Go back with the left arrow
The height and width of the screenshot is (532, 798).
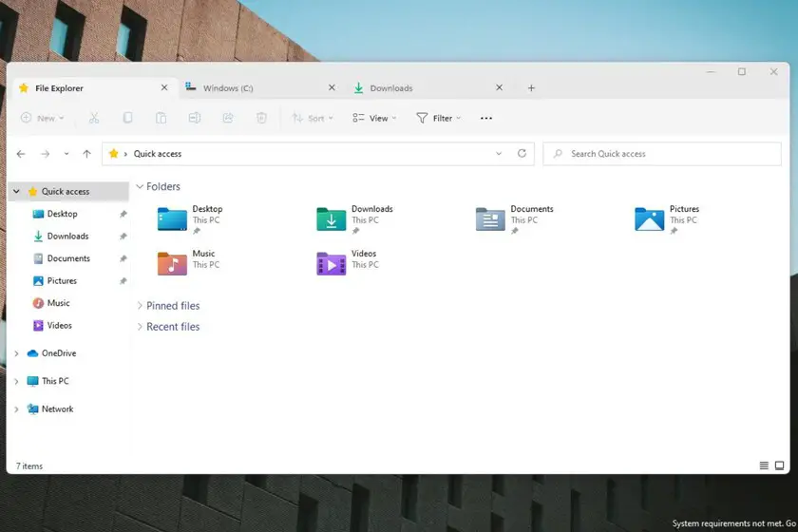coord(21,154)
